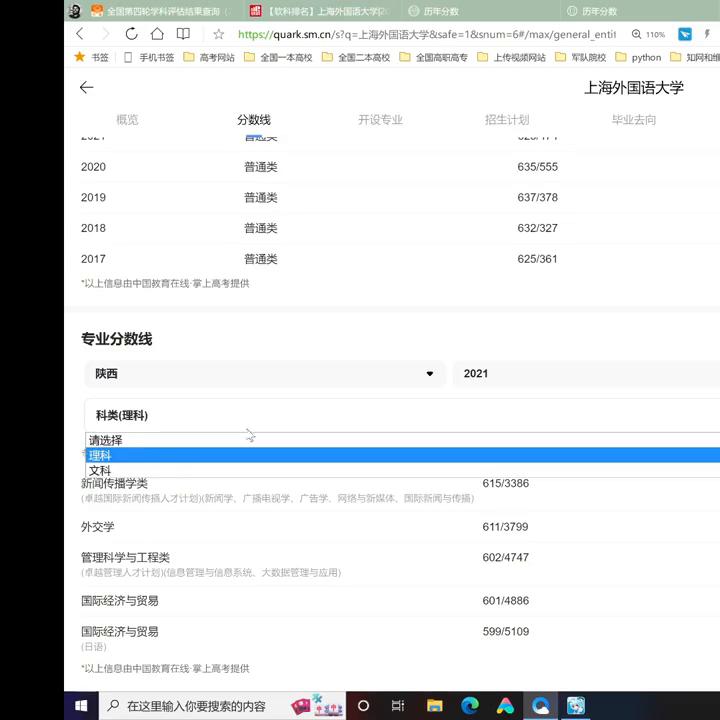Switch to 【软科排名】上海外国语大学 browser tab
Image resolution: width=720 pixels, height=720 pixels.
click(321, 11)
